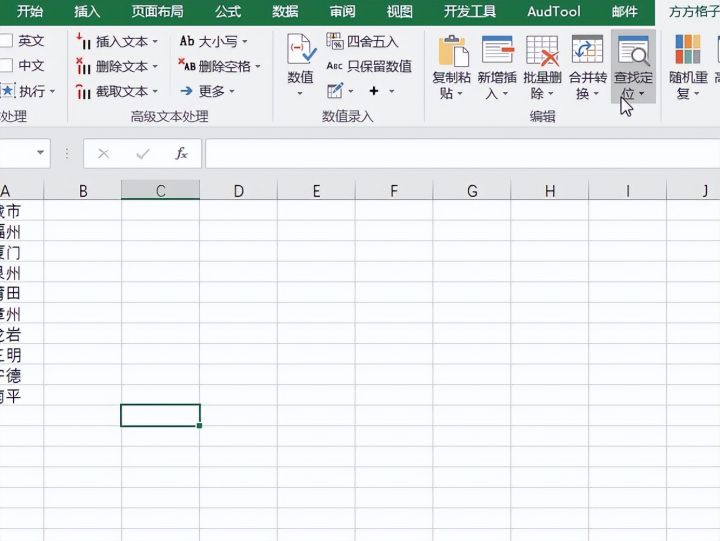Screen dimensions: 720x541
Task: Toggle the 英文 checkbox
Action: tap(6, 41)
